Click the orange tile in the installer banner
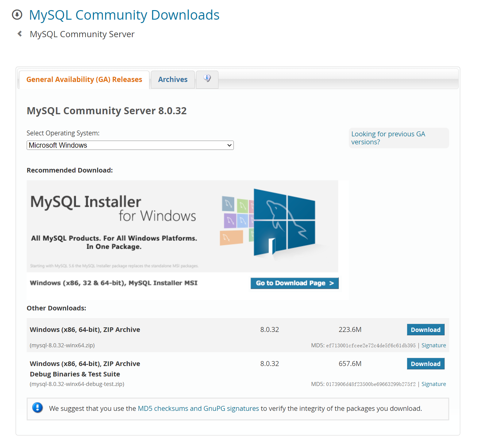486x448 pixels. point(231,238)
